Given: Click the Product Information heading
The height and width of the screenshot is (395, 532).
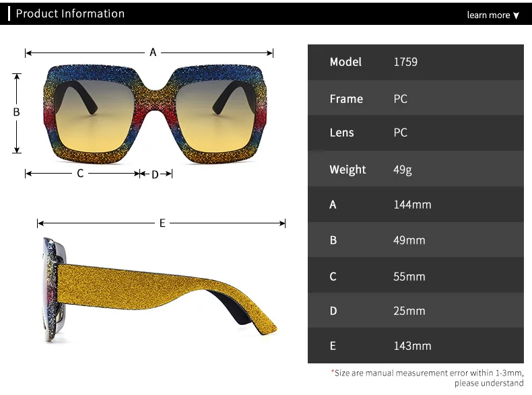Looking at the screenshot, I should coord(70,13).
